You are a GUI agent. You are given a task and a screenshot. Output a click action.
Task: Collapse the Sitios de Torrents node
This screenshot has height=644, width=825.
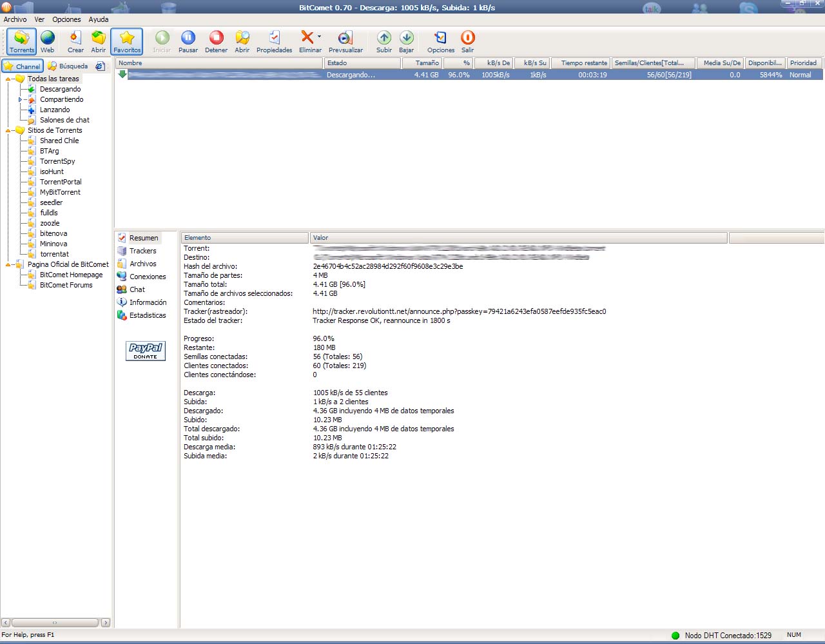[8, 130]
